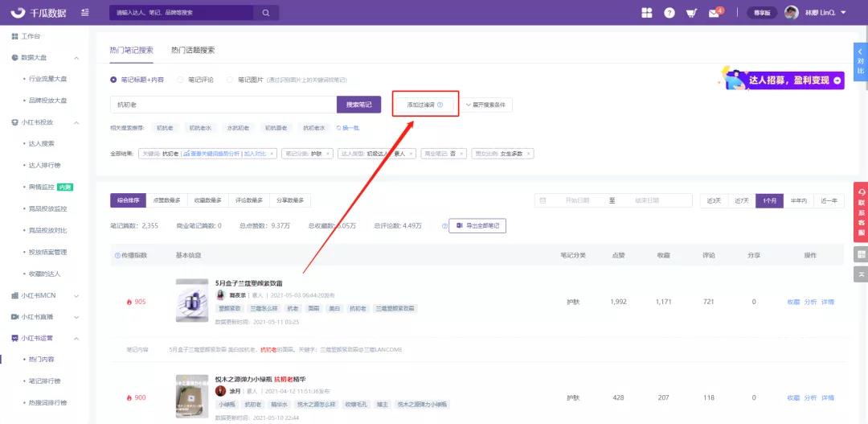Open the user account dropdown arrow
This screenshot has height=424, width=868.
pos(843,12)
